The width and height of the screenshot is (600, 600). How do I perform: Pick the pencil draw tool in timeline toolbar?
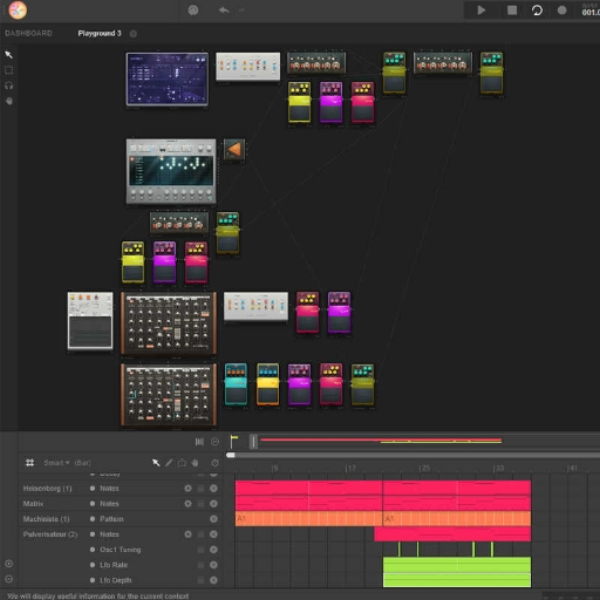(169, 463)
